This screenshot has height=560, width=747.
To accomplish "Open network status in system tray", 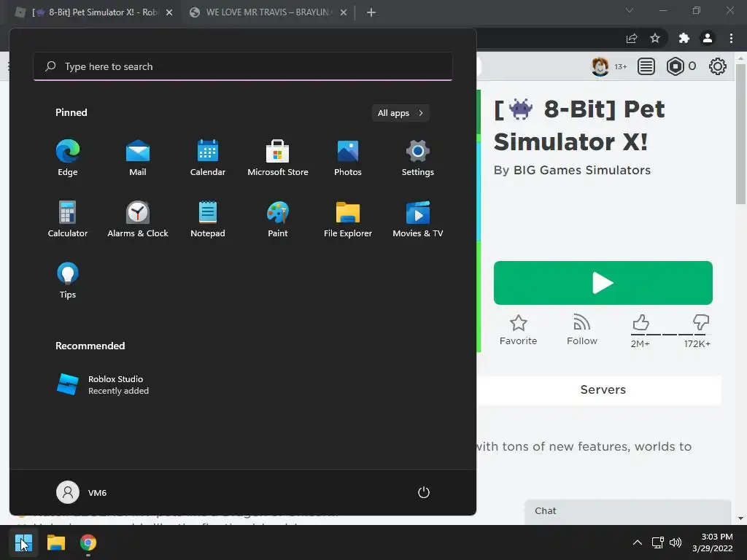I will click(x=658, y=542).
